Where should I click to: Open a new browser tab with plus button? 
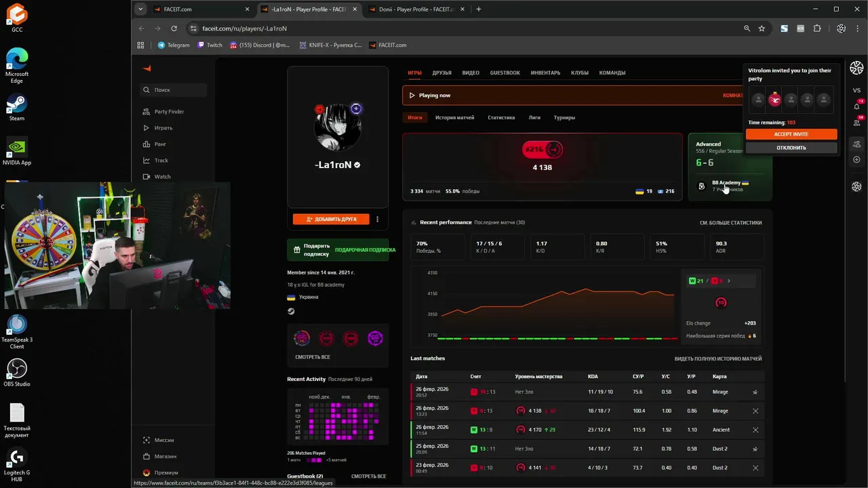coord(478,9)
